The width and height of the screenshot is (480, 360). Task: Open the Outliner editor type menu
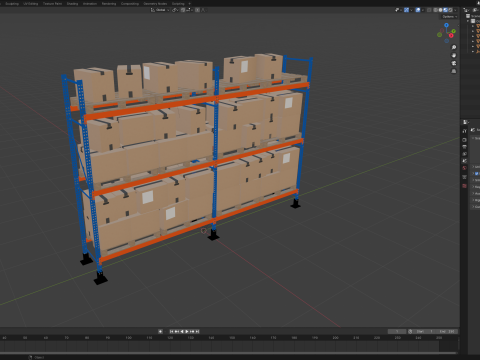pyautogui.click(x=466, y=10)
